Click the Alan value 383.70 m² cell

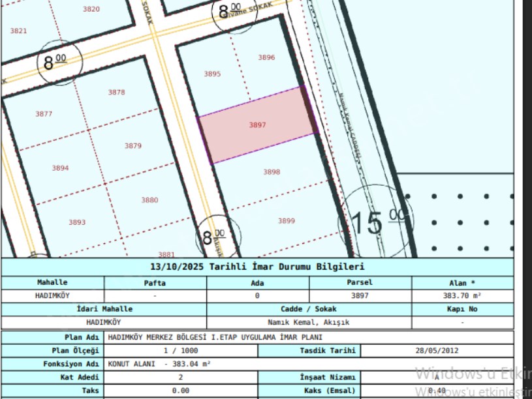pos(462,295)
